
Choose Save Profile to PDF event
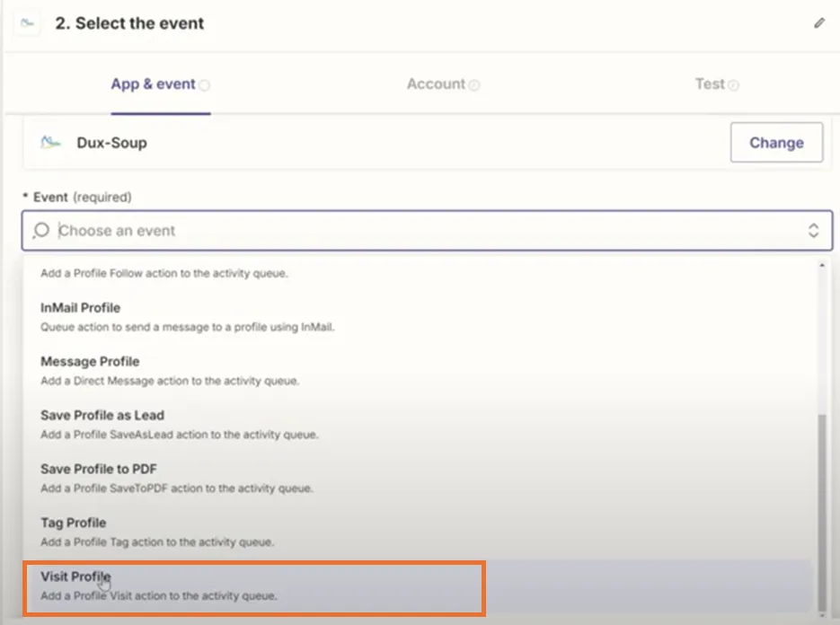[418, 478]
